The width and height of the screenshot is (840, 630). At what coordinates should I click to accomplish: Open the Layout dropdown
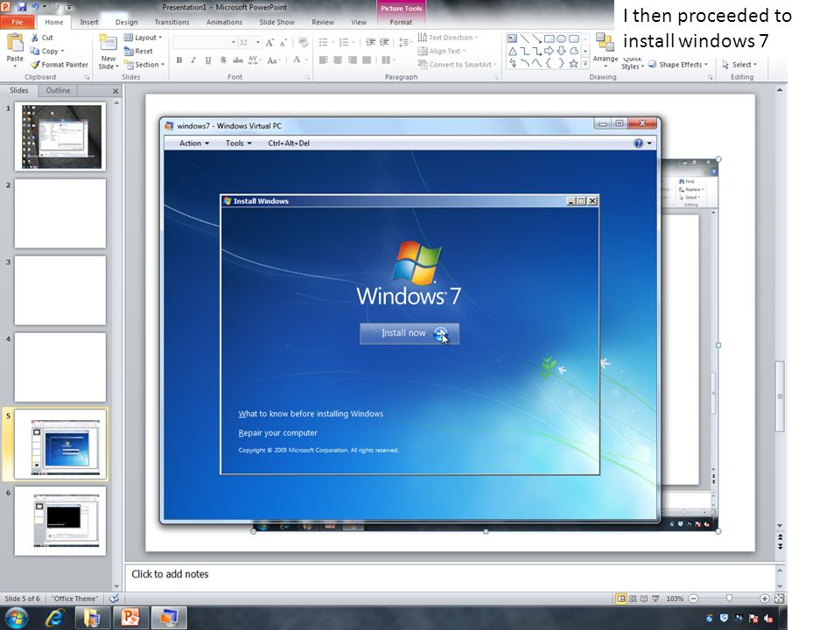[143, 38]
